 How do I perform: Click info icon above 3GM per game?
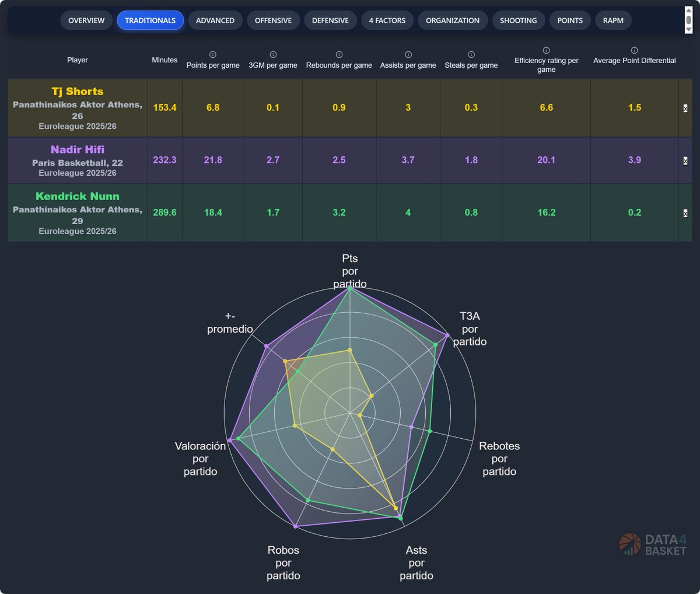(x=273, y=54)
